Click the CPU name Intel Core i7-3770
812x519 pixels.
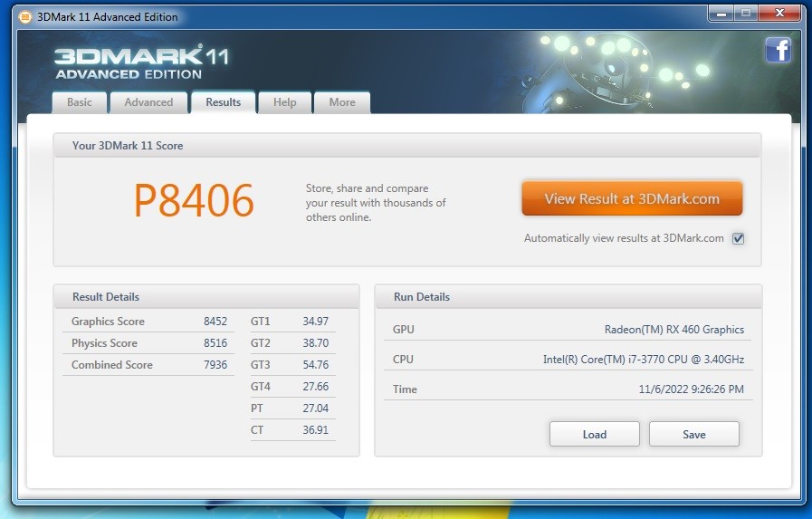(644, 360)
